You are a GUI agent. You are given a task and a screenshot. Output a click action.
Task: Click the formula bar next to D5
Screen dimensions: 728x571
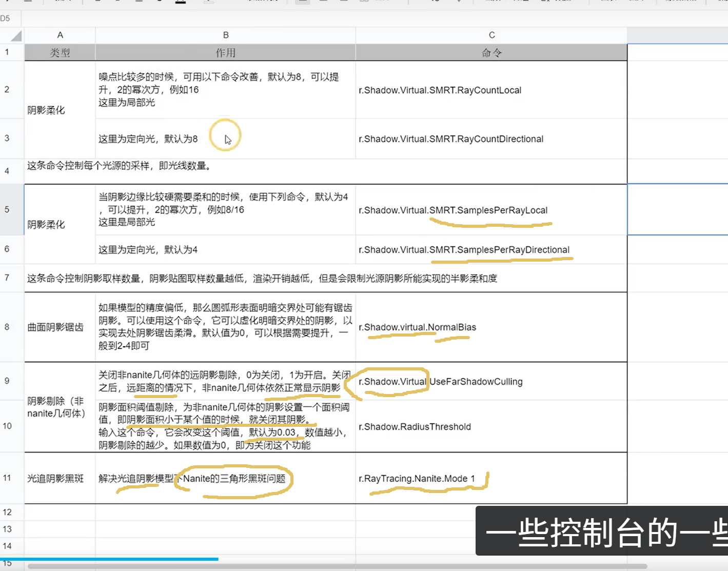[375, 18]
